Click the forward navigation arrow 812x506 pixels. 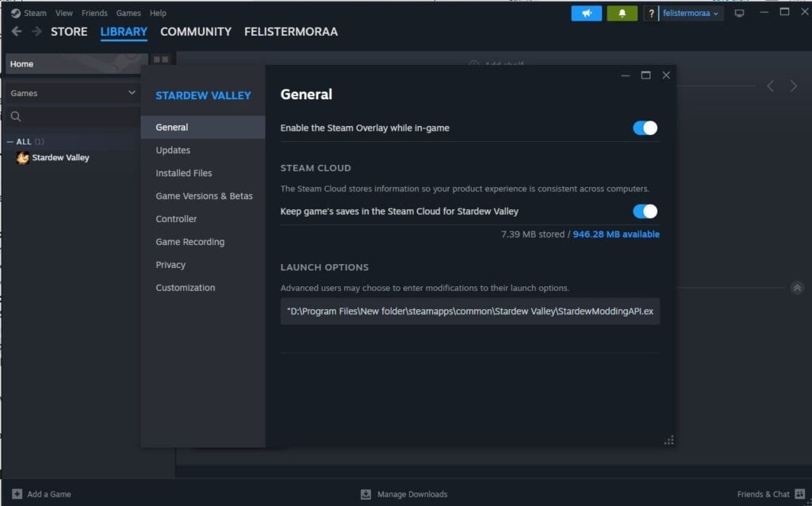36,32
